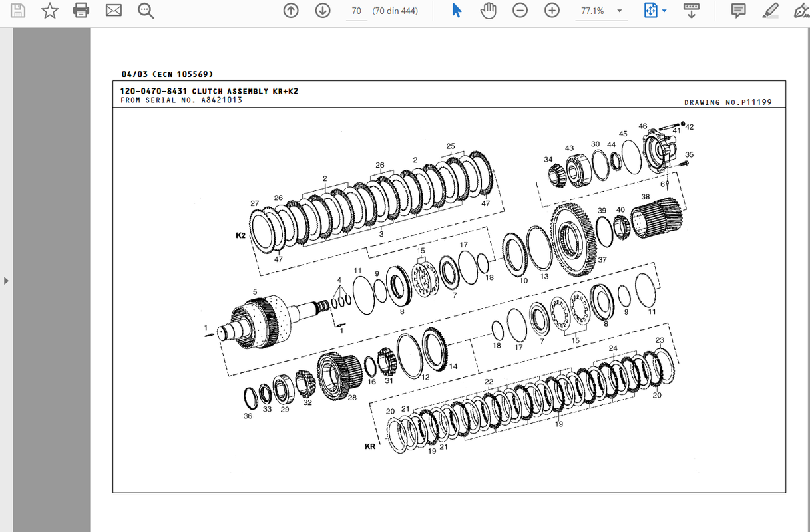Click part number 46 near the housing
Screen dimensions: 810x532
click(x=642, y=126)
